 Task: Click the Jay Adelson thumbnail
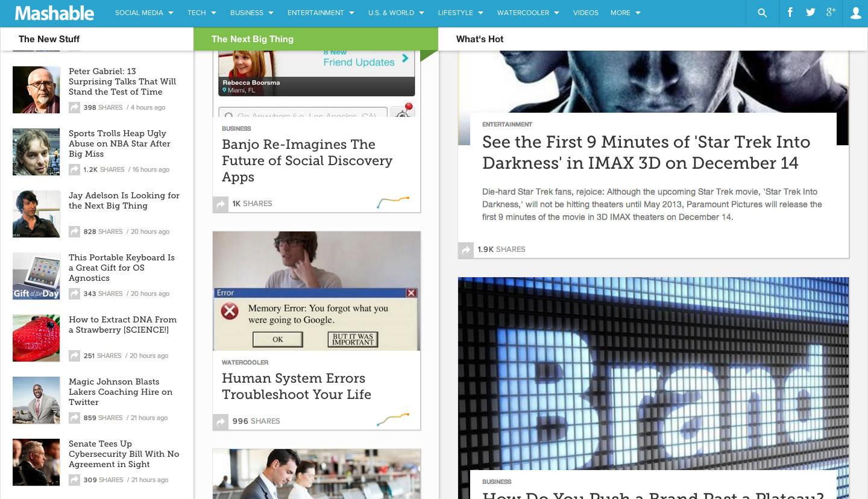click(36, 214)
